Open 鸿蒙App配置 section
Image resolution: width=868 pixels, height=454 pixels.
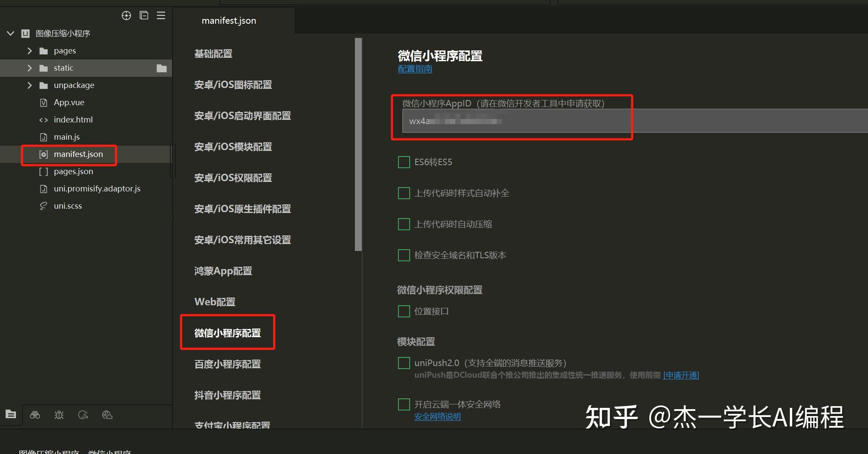(223, 271)
